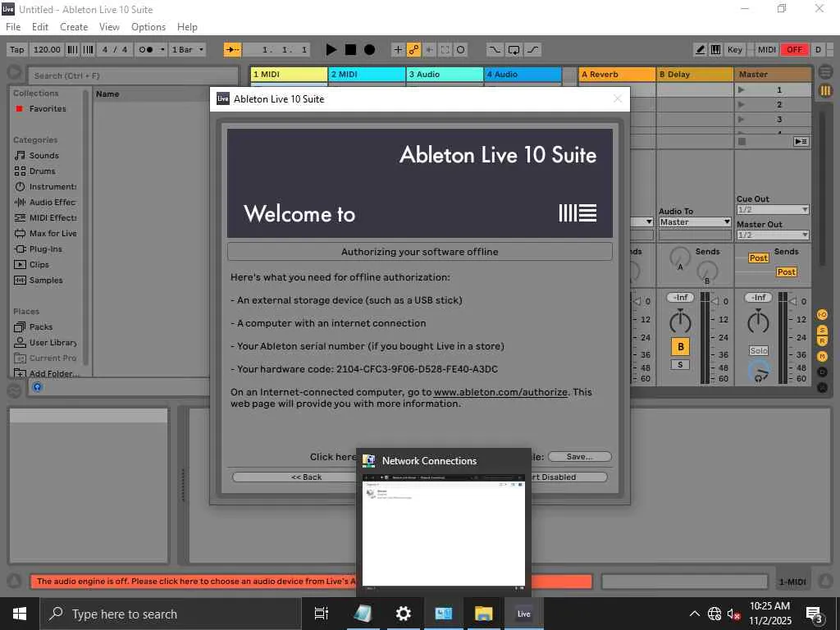The width and height of the screenshot is (840, 630).
Task: Open the Edit menu
Action: [40, 27]
